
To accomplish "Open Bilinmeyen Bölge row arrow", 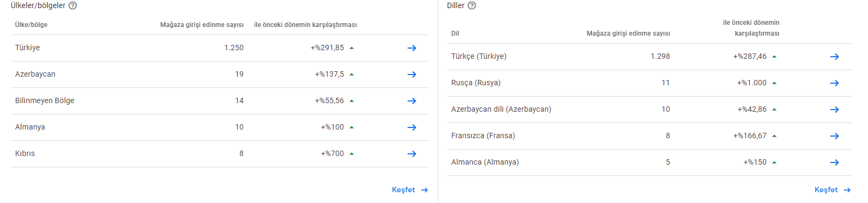I will click(x=412, y=101).
